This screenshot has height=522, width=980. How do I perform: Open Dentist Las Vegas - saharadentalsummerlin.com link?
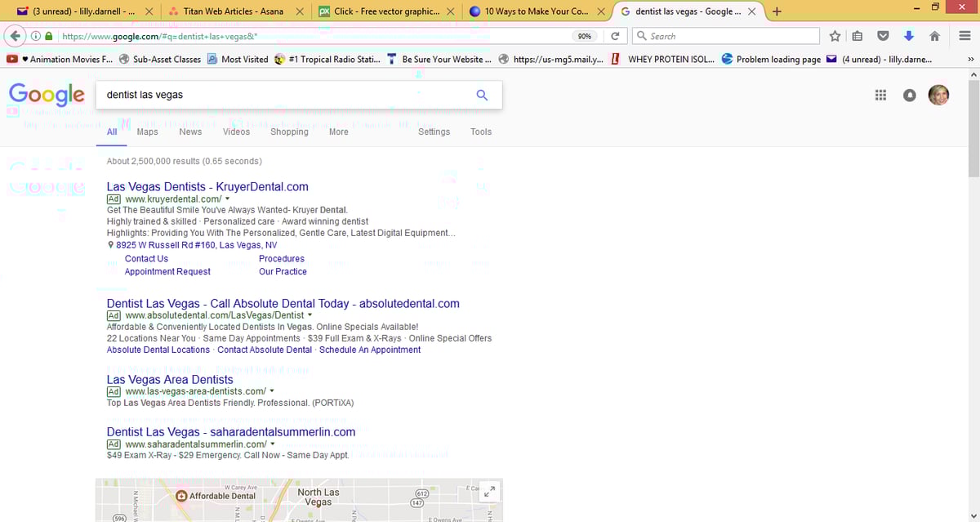pyautogui.click(x=231, y=432)
